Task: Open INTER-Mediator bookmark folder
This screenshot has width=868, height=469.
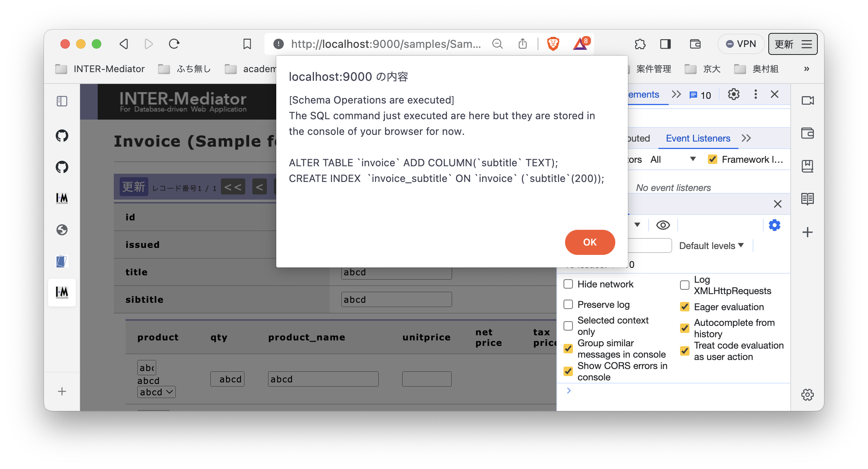Action: (x=100, y=69)
